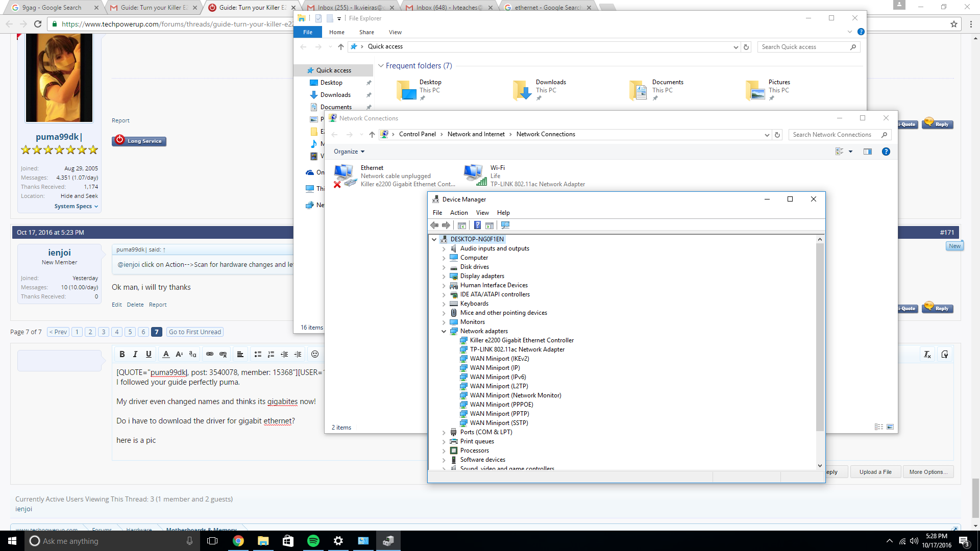Click Windows Start button
980x551 pixels.
click(x=12, y=541)
